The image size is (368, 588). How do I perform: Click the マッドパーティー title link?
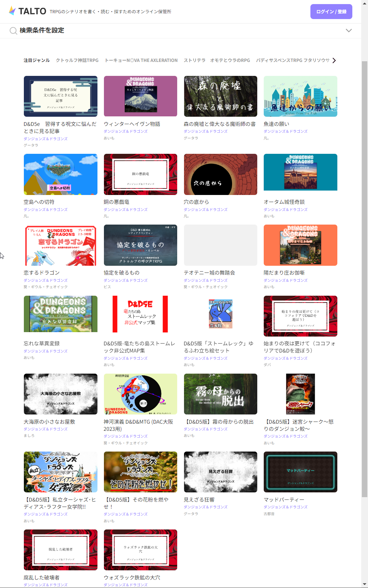[284, 500]
